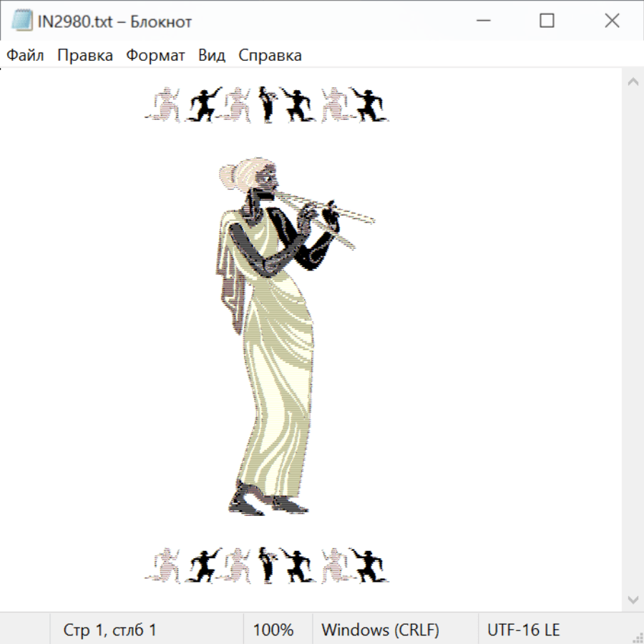Screen dimensions: 644x644
Task: Click the window resize grip in the corner
Action: (637, 637)
